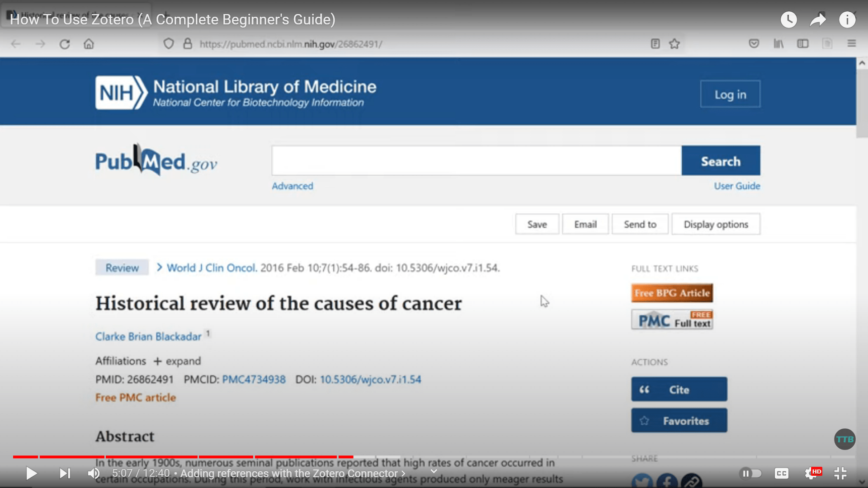Image resolution: width=868 pixels, height=488 pixels.
Task: Open the PMC4734938 link
Action: click(x=254, y=379)
